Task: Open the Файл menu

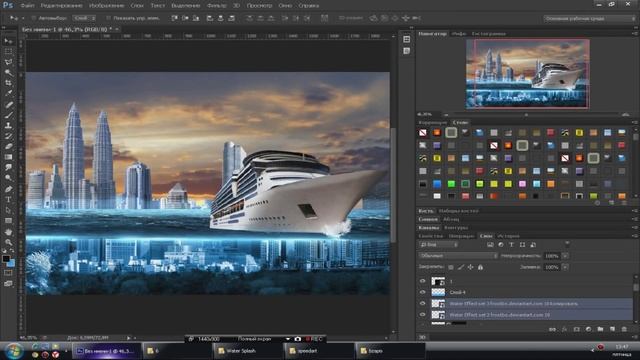Action: [x=27, y=6]
